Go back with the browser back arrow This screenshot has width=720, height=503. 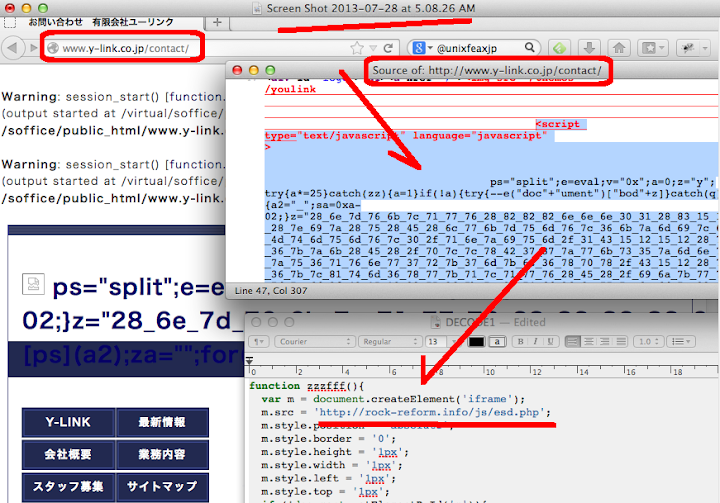[x=12, y=48]
